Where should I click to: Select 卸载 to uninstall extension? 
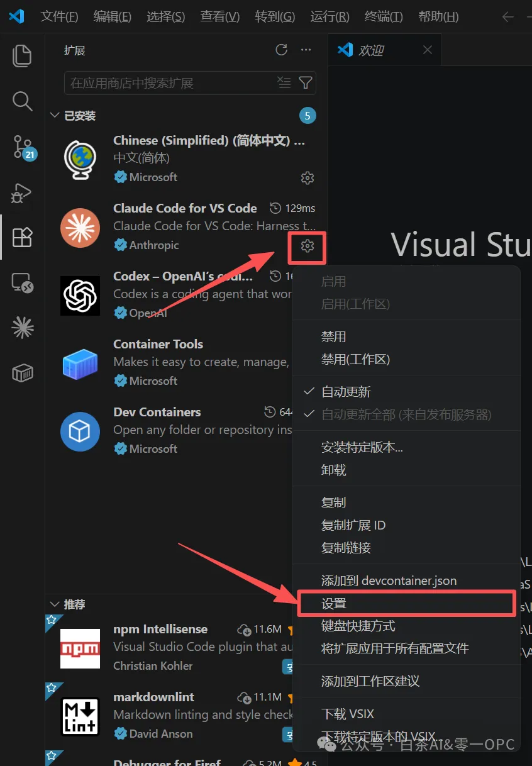point(334,470)
